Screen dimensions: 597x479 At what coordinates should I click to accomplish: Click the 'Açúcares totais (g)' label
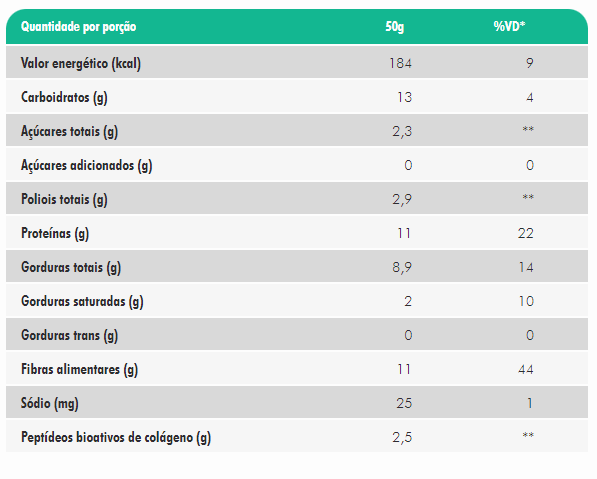tap(69, 131)
